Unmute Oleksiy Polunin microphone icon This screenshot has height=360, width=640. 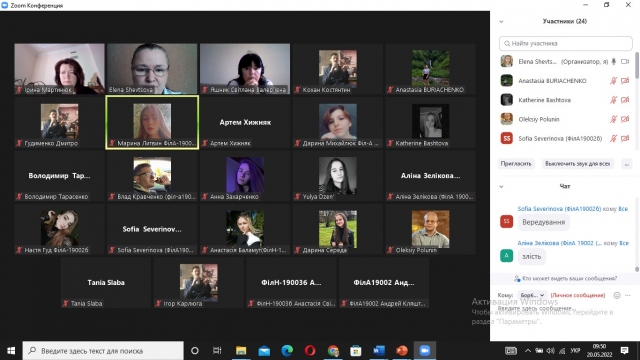(x=613, y=119)
